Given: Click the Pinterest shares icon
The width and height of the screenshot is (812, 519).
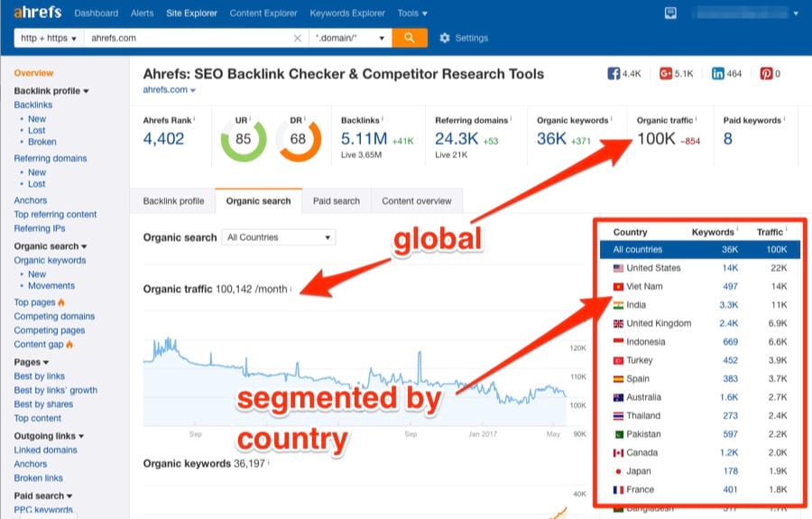Looking at the screenshot, I should [x=766, y=73].
